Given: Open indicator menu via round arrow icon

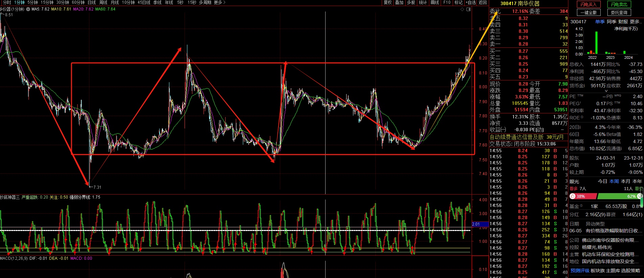Looking at the screenshot, I should click(x=27, y=9).
